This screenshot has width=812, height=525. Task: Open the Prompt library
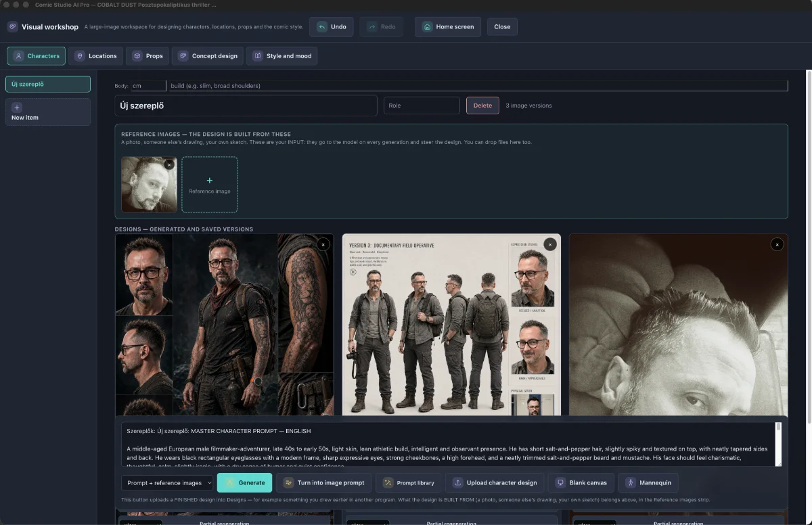click(409, 483)
